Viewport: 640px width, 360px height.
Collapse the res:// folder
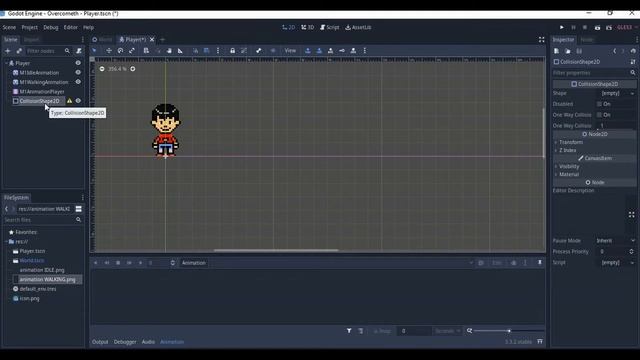pos(7,242)
